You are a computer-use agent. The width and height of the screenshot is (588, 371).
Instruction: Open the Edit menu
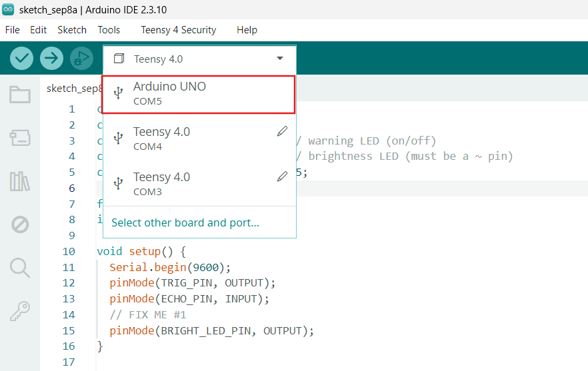[38, 30]
